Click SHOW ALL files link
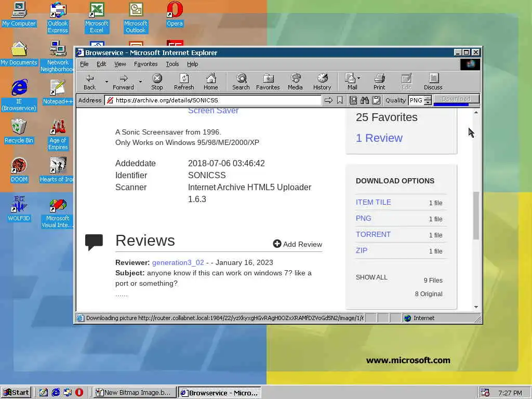 point(371,277)
